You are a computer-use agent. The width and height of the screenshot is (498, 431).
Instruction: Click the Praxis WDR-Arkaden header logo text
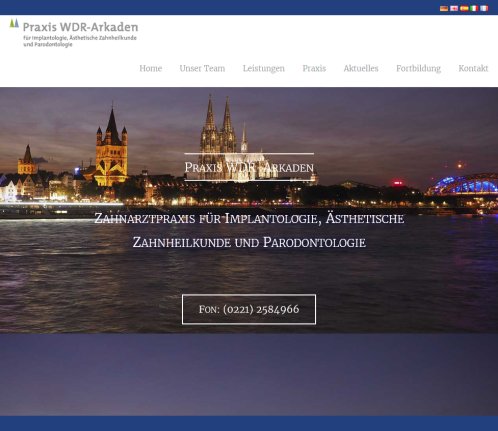pyautogui.click(x=80, y=27)
